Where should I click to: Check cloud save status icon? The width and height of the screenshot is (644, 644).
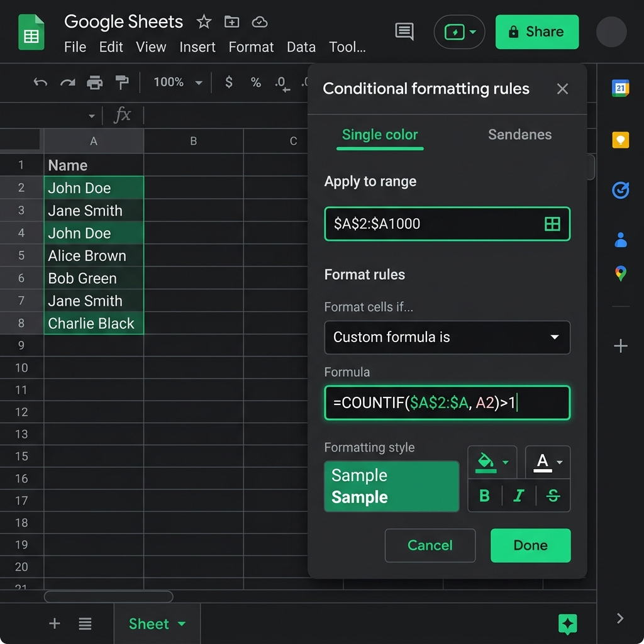[x=260, y=22]
